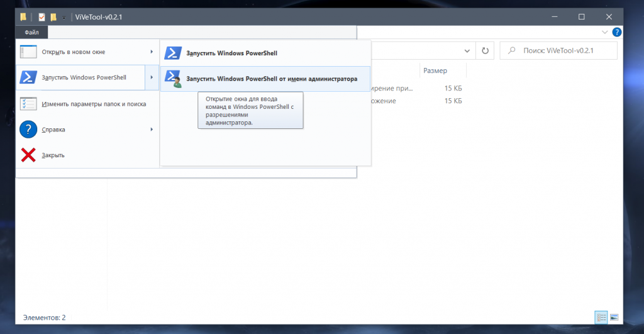Select Запустить Windows PowerShell in left menu
Screen dimensions: 644x334
(80, 77)
